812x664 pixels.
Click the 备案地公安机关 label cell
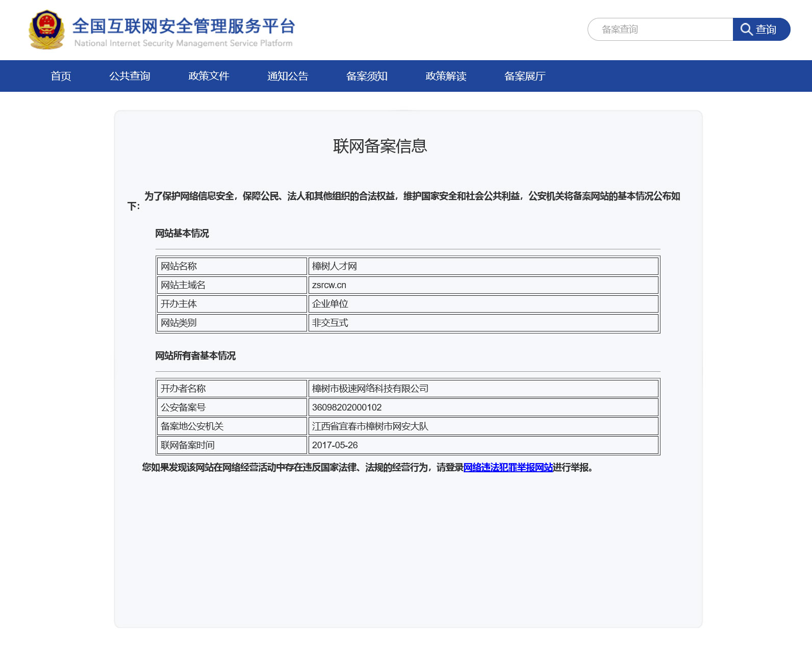232,426
